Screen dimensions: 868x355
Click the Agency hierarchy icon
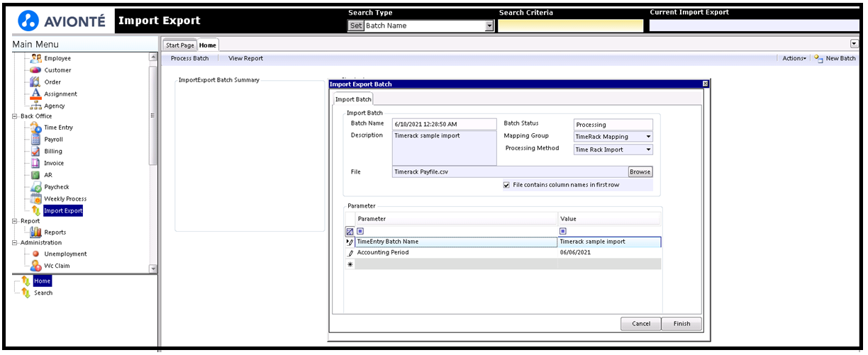tap(35, 106)
